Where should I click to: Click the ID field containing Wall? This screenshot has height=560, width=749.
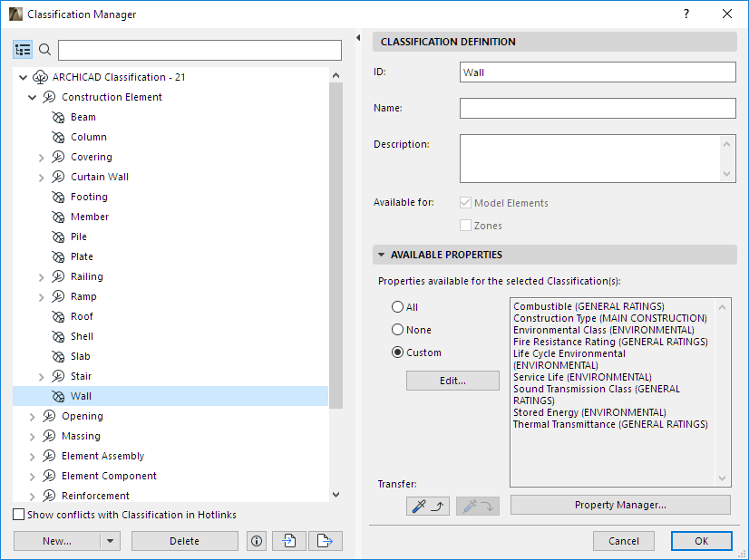(x=598, y=72)
